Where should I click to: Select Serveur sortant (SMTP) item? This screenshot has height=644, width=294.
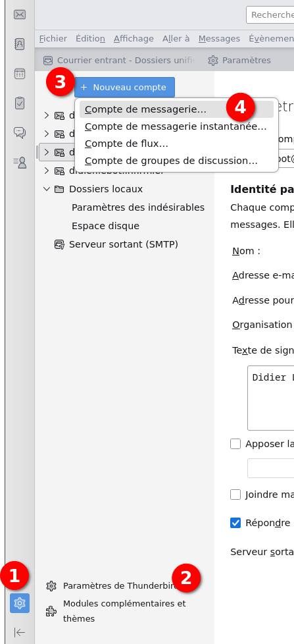[124, 245]
